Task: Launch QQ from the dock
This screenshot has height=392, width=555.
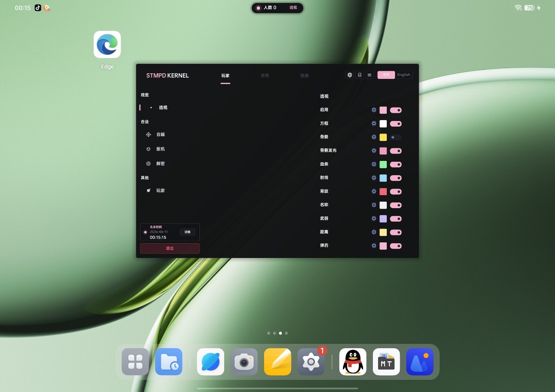Action: click(353, 362)
